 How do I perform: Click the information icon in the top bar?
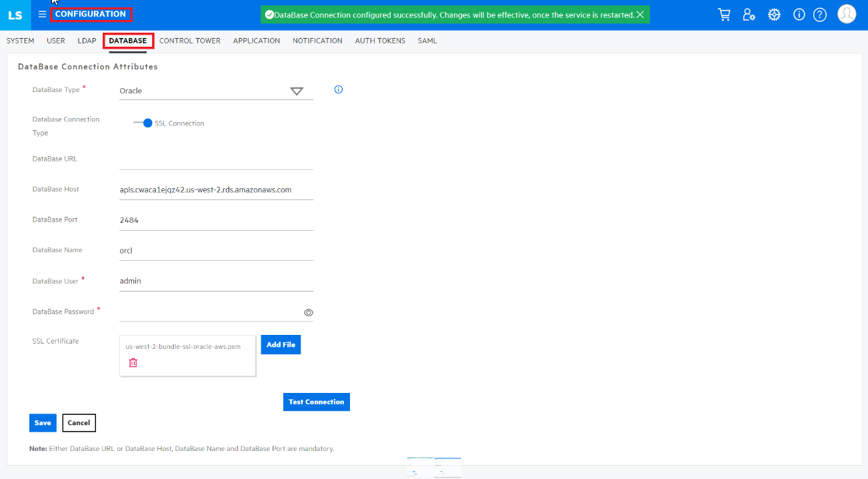pyautogui.click(x=799, y=14)
